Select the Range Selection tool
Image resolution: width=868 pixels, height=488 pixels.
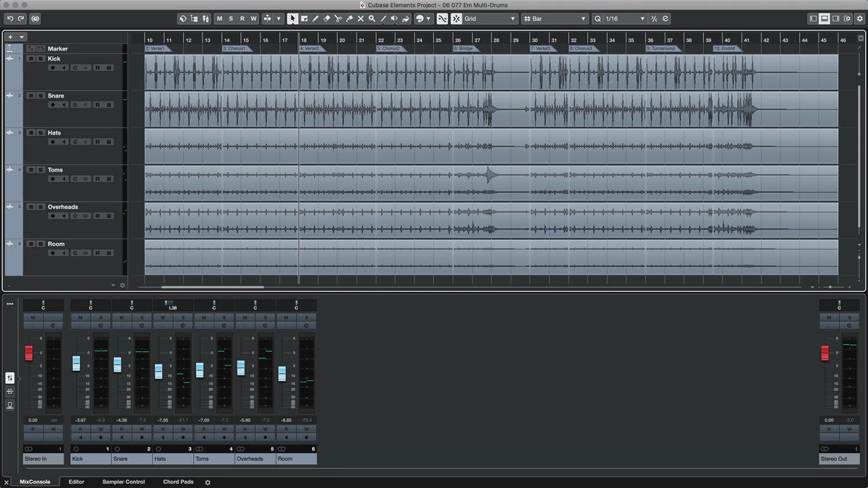tap(304, 19)
